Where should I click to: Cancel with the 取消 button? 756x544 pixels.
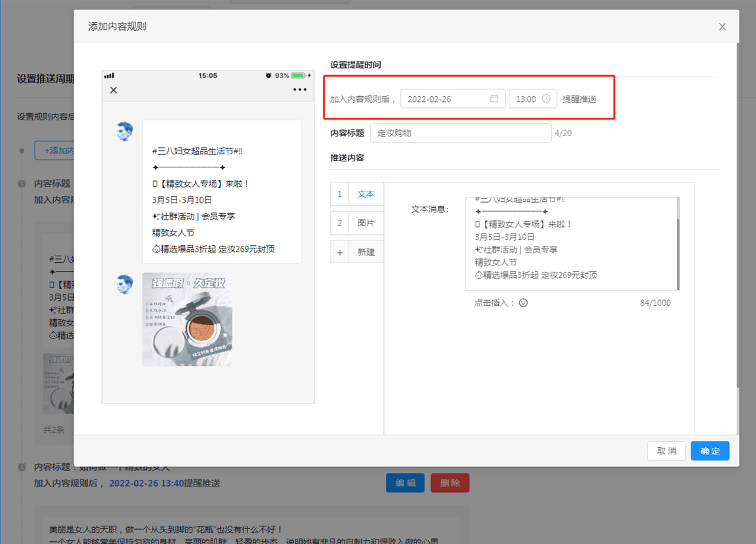click(666, 451)
